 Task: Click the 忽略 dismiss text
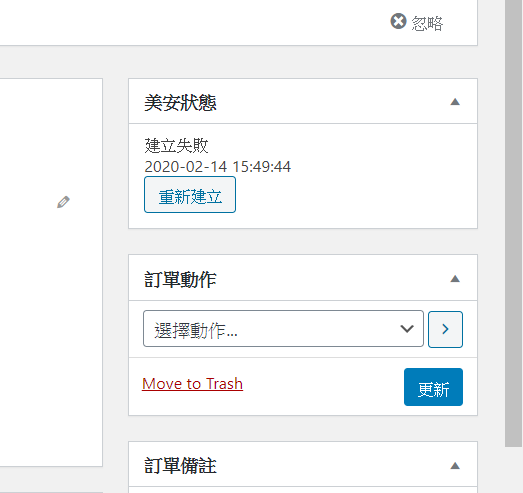(x=427, y=23)
